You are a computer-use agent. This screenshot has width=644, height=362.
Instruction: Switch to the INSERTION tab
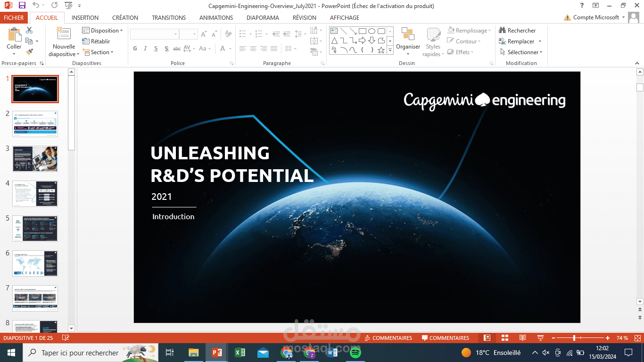point(85,18)
